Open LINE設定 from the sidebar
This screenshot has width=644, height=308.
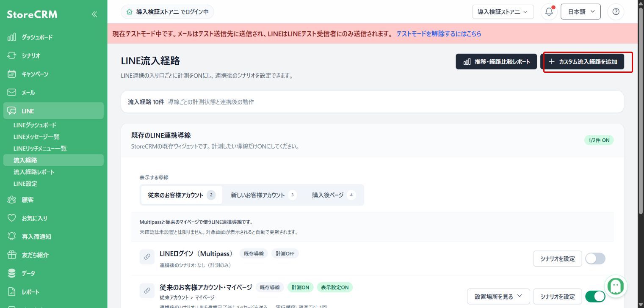[x=25, y=184]
